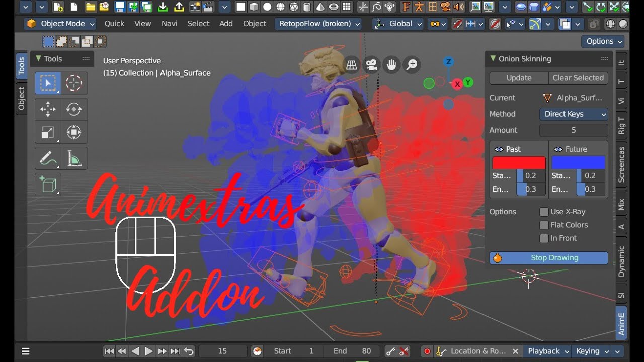Image resolution: width=644 pixels, height=362 pixels.
Task: Enable the Use X-Ray checkbox
Action: point(544,212)
